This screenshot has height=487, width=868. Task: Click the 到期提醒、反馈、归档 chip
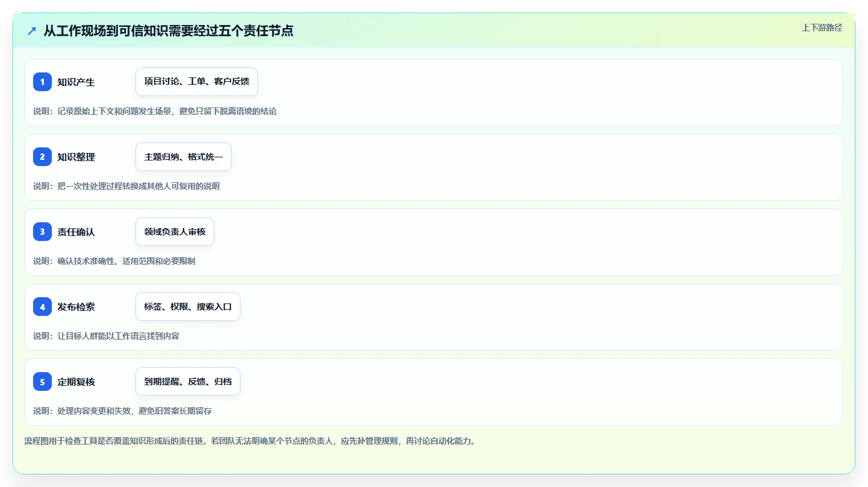(188, 381)
